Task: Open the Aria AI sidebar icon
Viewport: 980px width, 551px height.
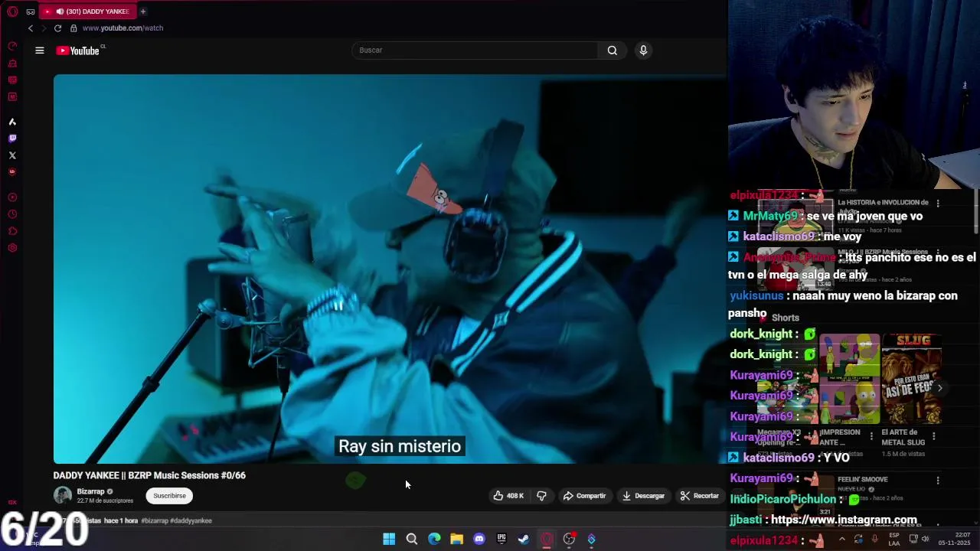Action: coord(12,122)
